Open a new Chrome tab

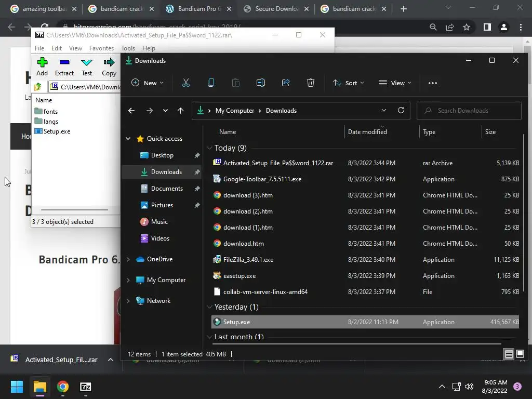[x=403, y=9]
